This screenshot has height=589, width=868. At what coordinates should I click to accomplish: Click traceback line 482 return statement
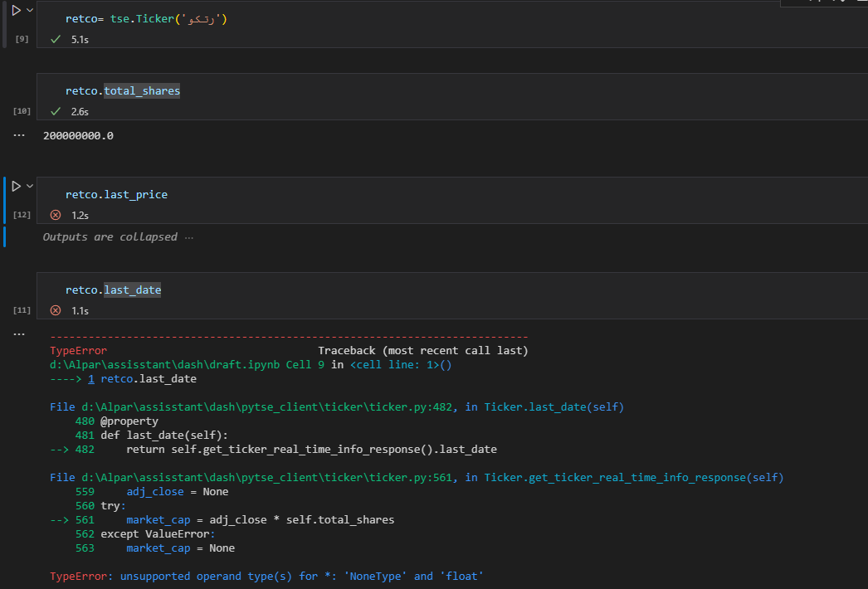pyautogui.click(x=311, y=449)
